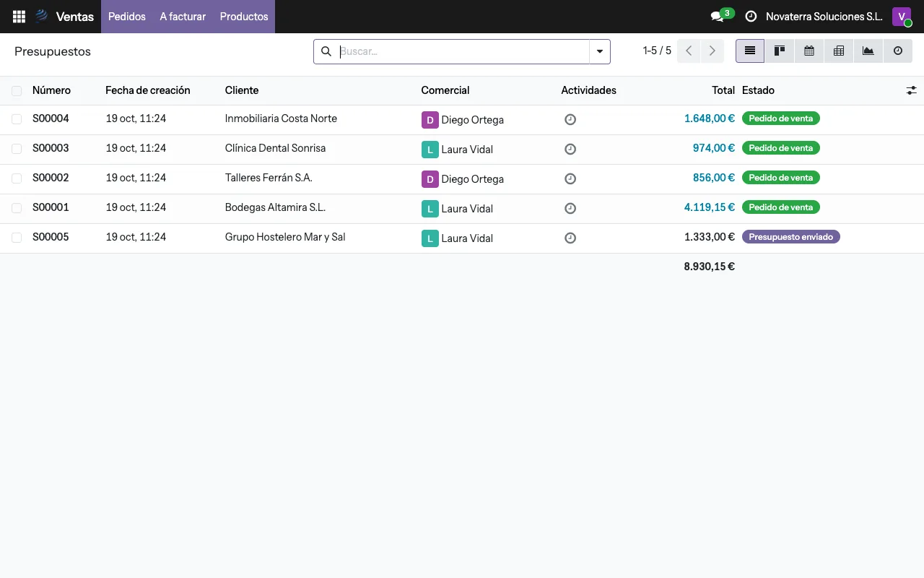Open the activities clock in top bar

tap(751, 17)
